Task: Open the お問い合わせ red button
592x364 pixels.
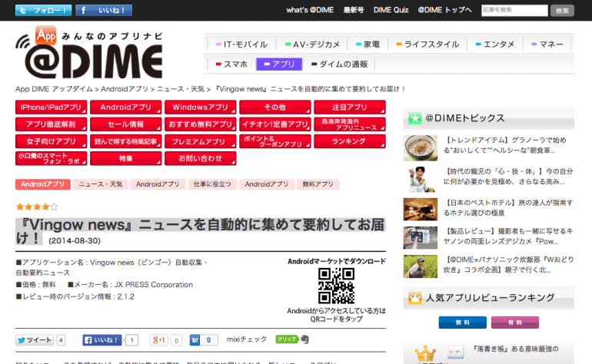Action: pos(201,158)
